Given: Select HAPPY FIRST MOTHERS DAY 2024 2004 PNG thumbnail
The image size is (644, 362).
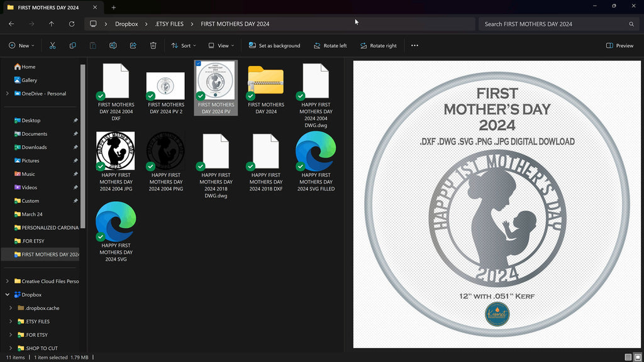Looking at the screenshot, I should 166,162.
